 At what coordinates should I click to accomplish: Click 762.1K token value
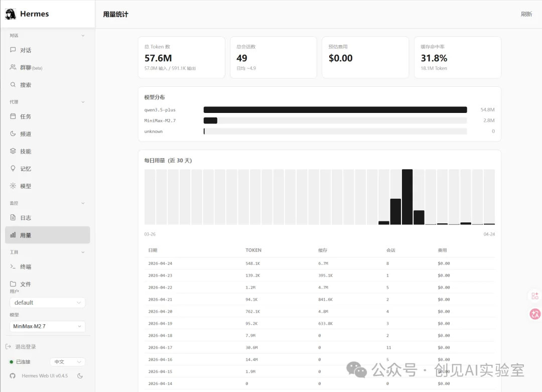pyautogui.click(x=252, y=312)
